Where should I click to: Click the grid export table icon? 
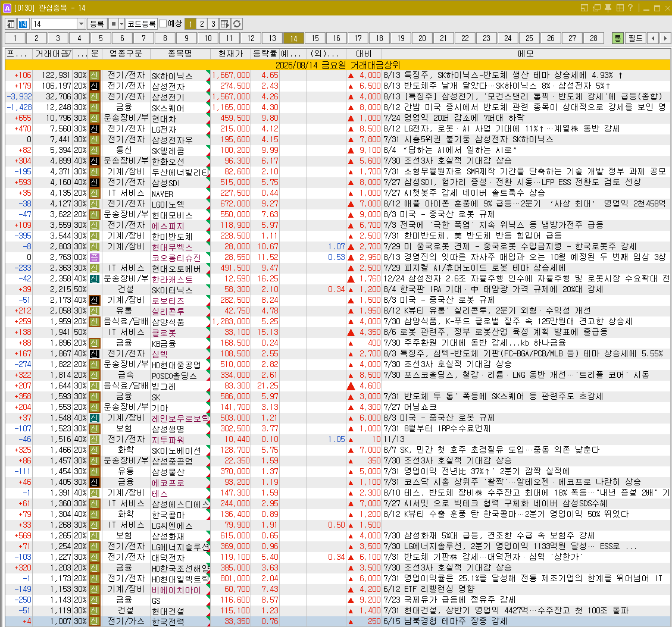(x=224, y=24)
